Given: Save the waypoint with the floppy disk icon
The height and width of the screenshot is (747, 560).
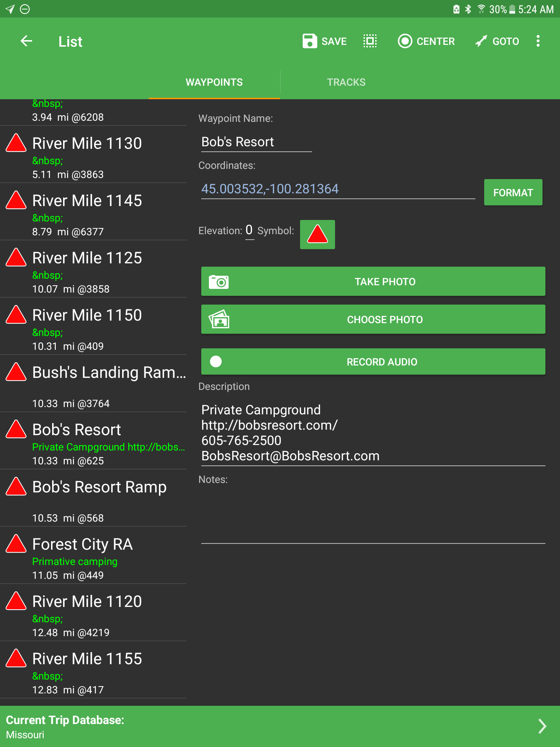Looking at the screenshot, I should click(310, 41).
